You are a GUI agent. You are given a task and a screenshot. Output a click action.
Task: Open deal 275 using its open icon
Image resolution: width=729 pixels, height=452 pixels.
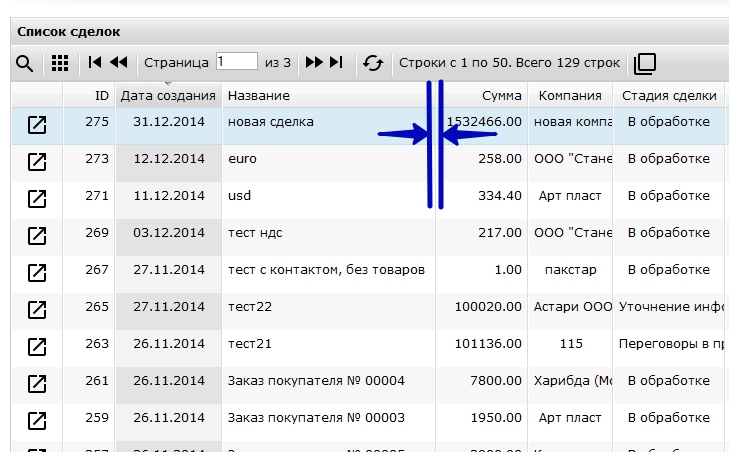pyautogui.click(x=37, y=124)
